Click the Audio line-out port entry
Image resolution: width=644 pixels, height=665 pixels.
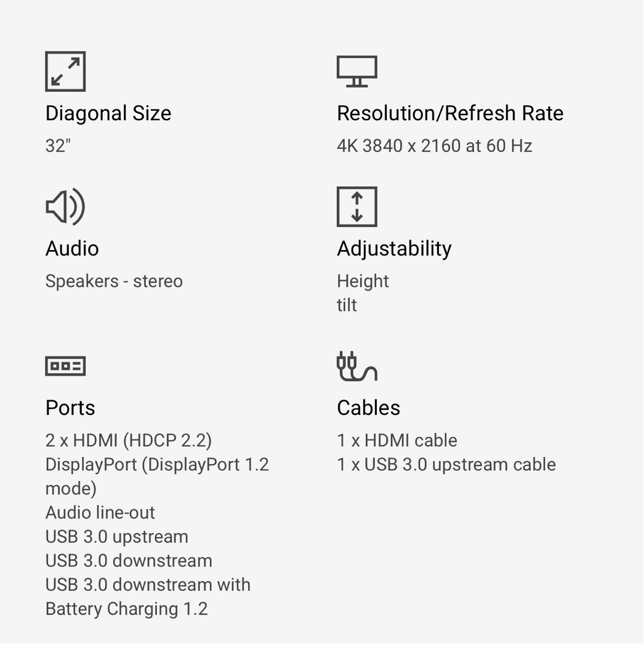pyautogui.click(x=100, y=513)
